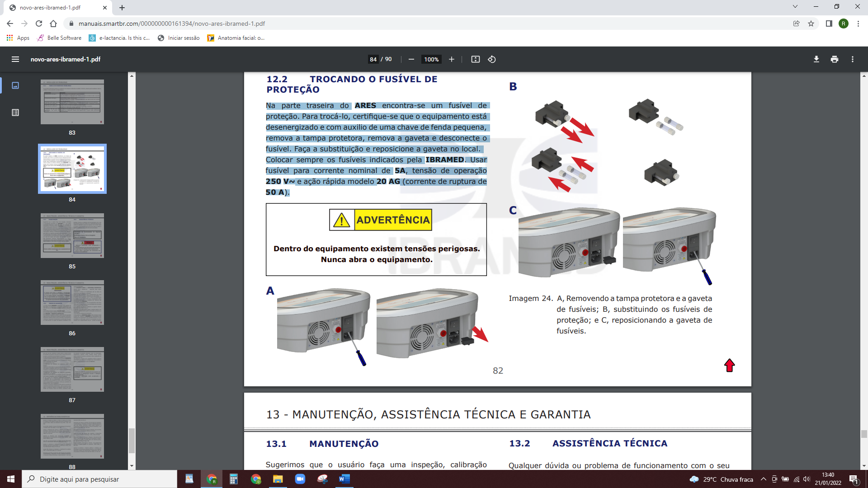Go to browser home page

point(53,23)
